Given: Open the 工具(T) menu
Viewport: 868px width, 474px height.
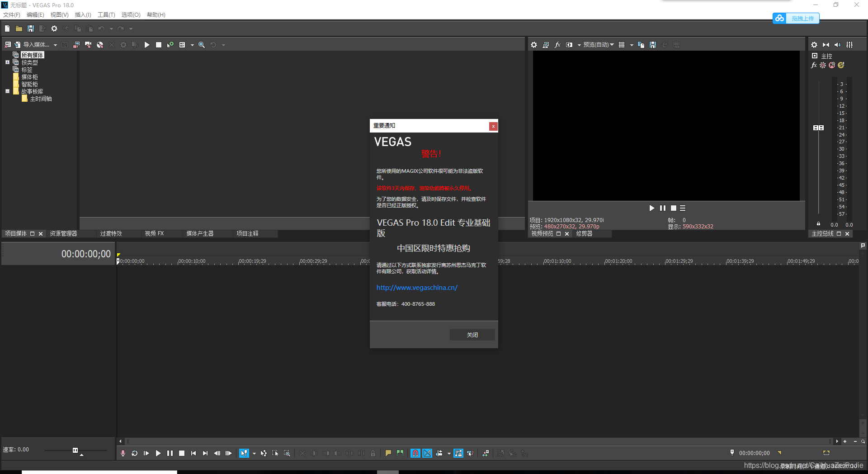Looking at the screenshot, I should tap(106, 15).
